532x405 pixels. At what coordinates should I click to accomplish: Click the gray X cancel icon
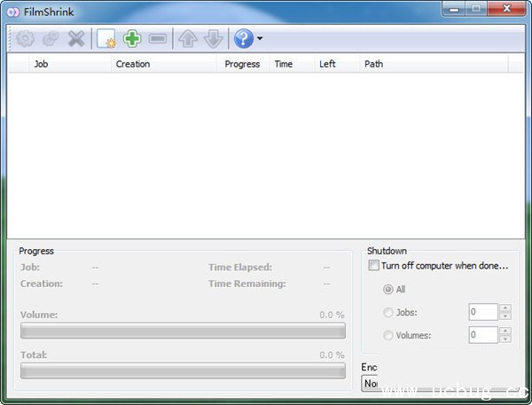point(76,39)
